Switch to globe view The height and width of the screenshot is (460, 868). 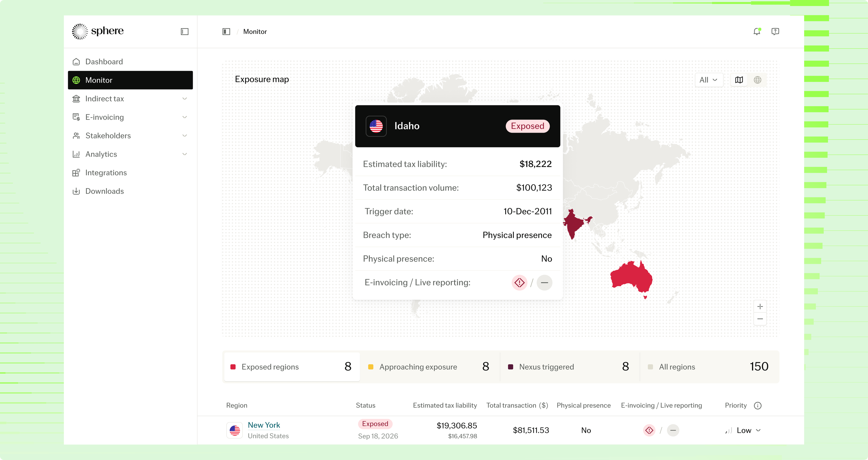click(x=757, y=80)
